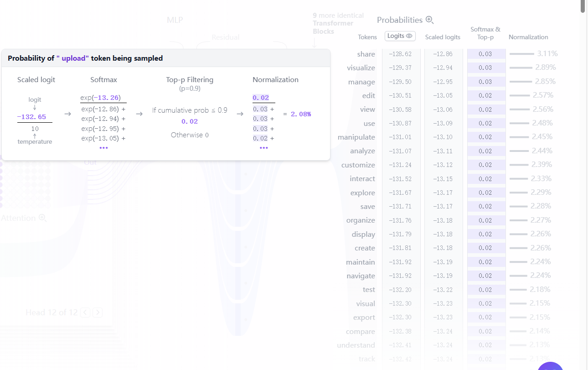The height and width of the screenshot is (370, 588).
Task: Select the 'save' token
Action: pyautogui.click(x=367, y=206)
